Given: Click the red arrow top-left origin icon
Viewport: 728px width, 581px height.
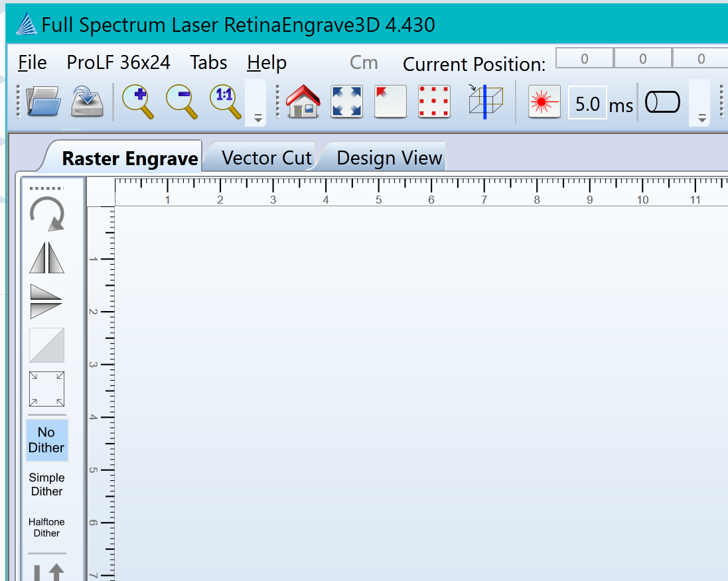Looking at the screenshot, I should point(390,101).
